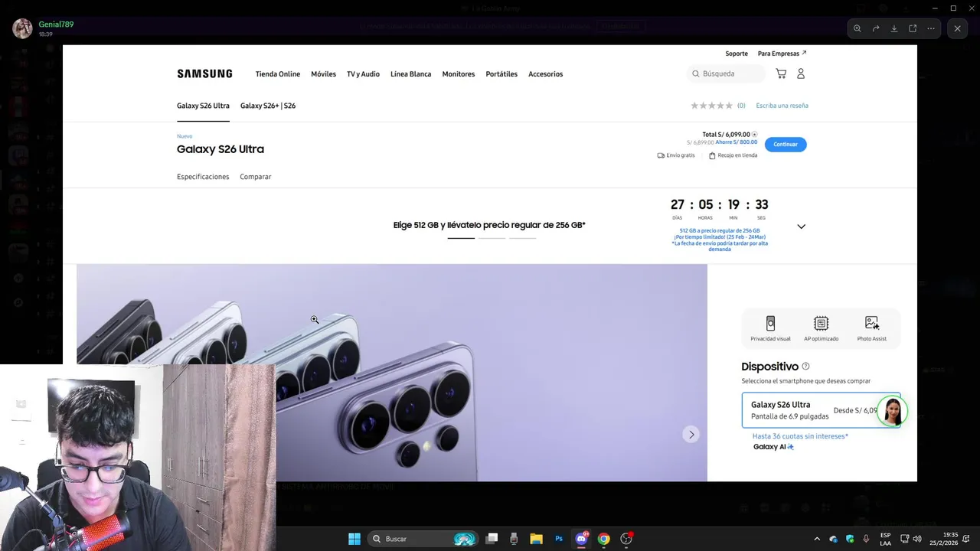Forward the image using the arrow icon

coord(876,28)
